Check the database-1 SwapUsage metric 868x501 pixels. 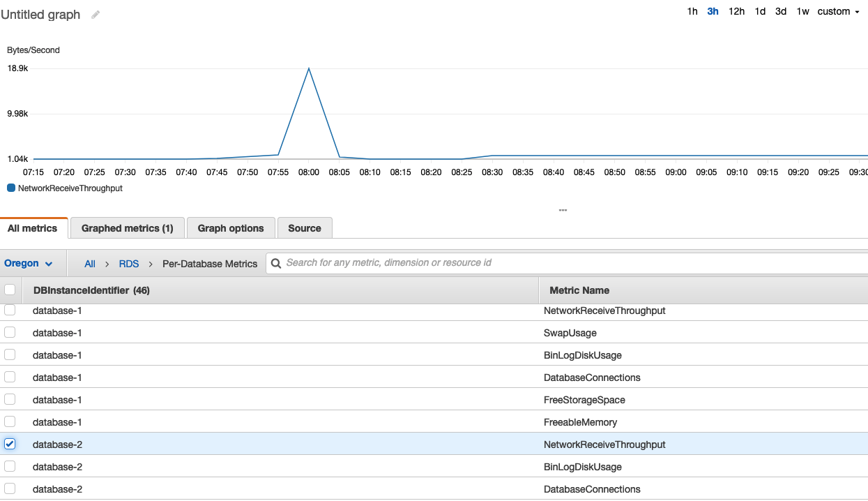tap(10, 332)
